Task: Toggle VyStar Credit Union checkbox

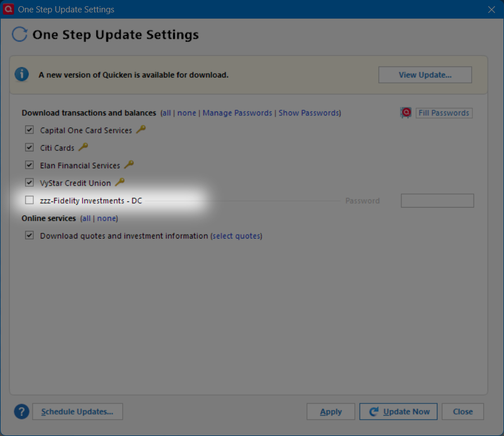Action: (29, 183)
